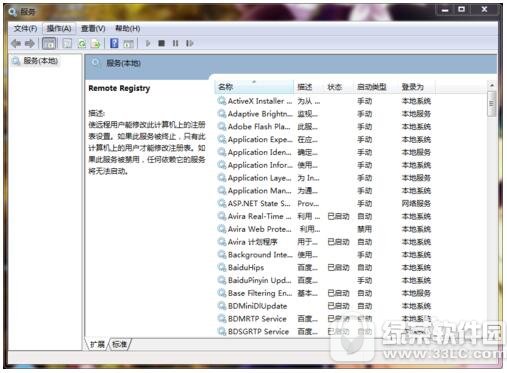Click the 已启动 status of BaiduHips
This screenshot has height=373, width=507.
[x=338, y=268]
